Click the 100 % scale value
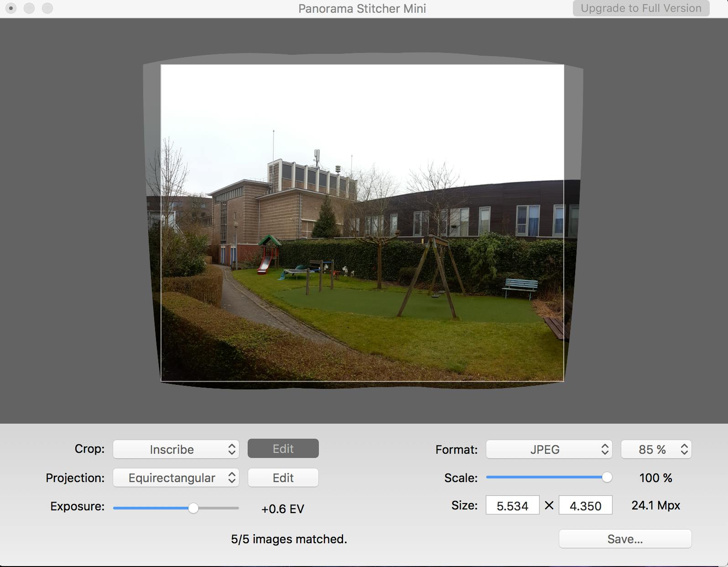The height and width of the screenshot is (567, 728). (x=655, y=478)
